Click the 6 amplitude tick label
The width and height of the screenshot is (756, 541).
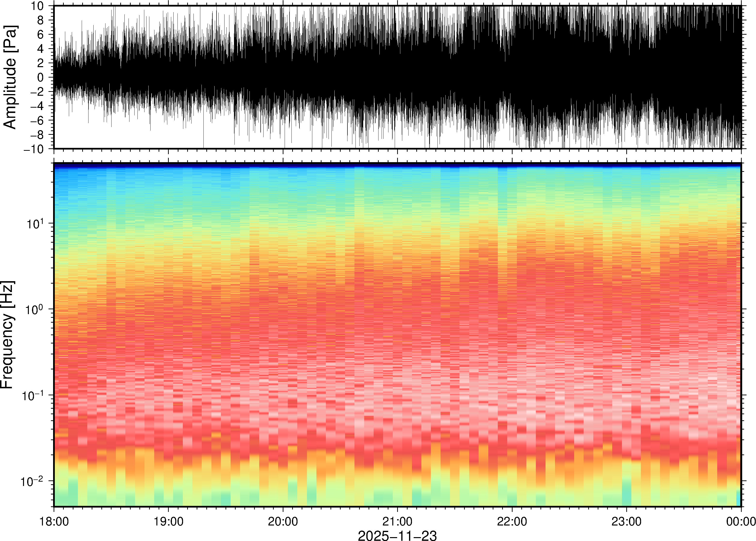41,34
